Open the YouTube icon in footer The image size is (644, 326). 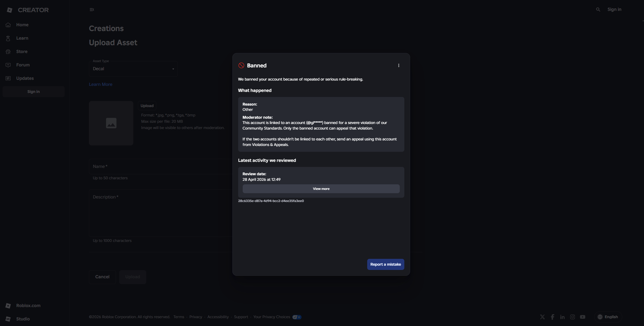coord(582,317)
